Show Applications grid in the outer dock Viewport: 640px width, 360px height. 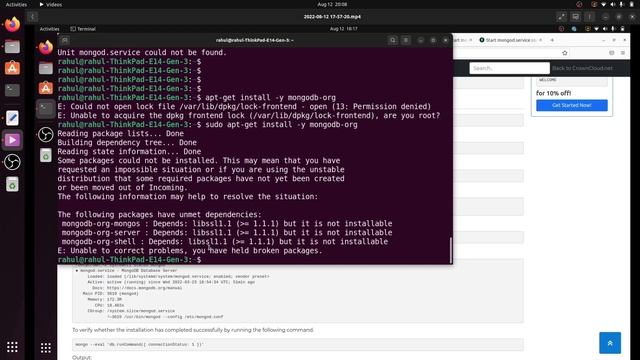[12, 347]
